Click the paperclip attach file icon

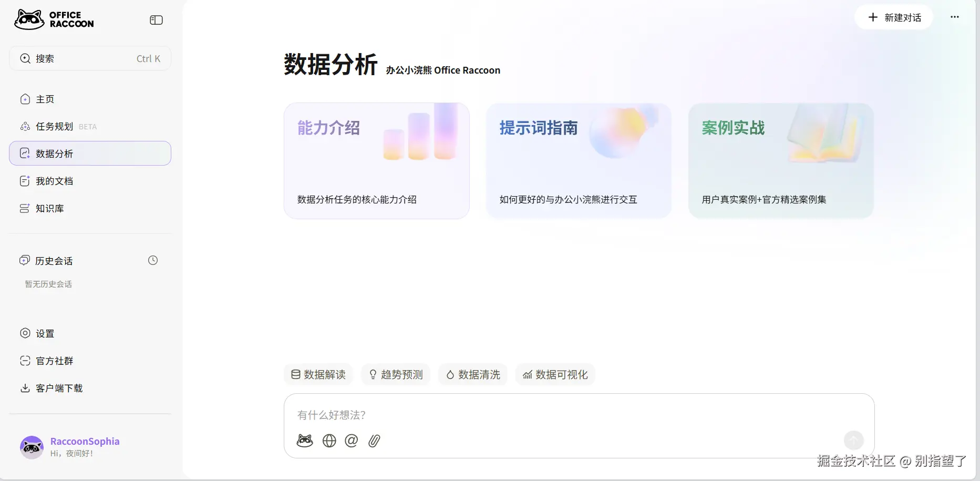tap(374, 441)
